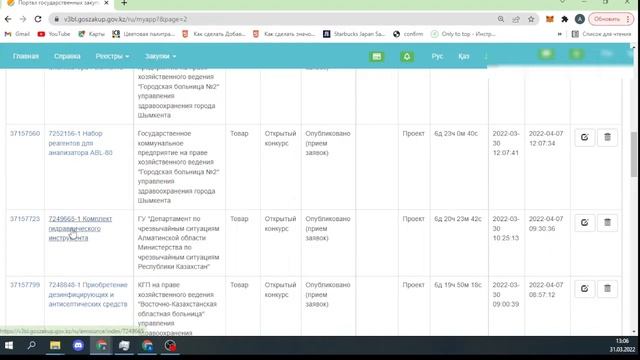Select the Портал государственных закупок tab
Image resolution: width=640 pixels, height=360 pixels.
click(58, 3)
